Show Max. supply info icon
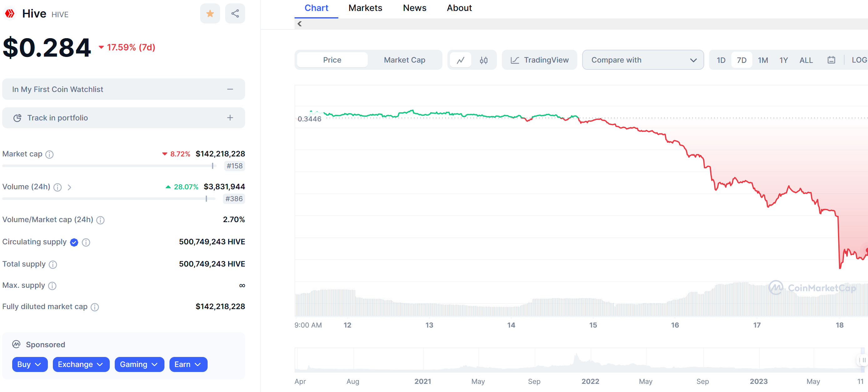Screen dimensions: 868x392 tap(52, 286)
